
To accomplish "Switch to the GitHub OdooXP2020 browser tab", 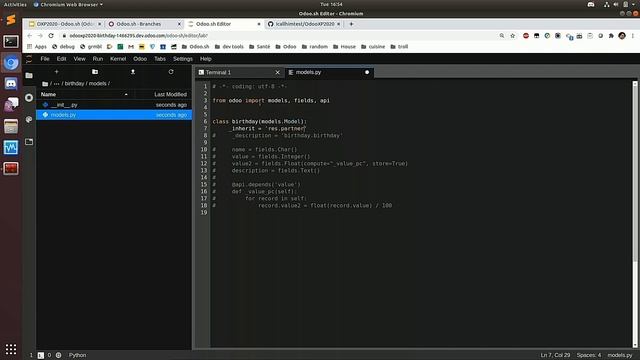I will point(304,24).
